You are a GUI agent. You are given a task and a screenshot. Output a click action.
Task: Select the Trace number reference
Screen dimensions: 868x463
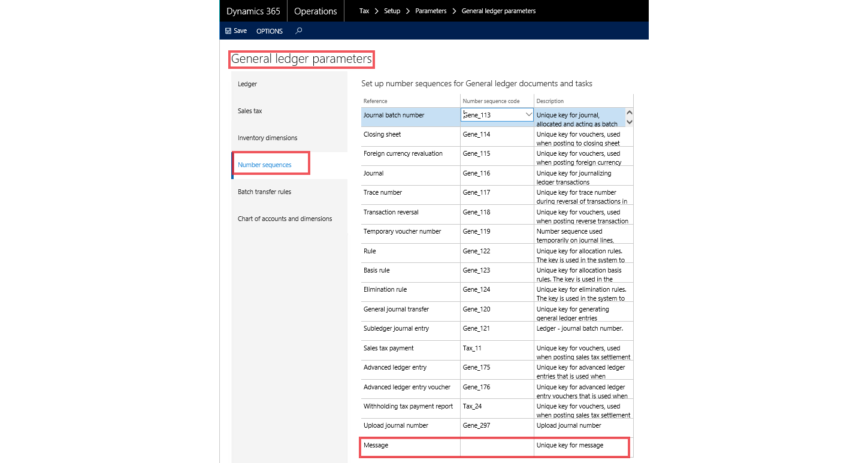tap(383, 192)
